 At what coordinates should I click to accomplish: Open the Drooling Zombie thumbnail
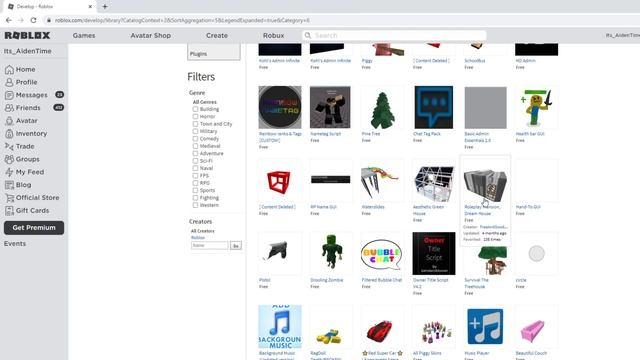331,253
